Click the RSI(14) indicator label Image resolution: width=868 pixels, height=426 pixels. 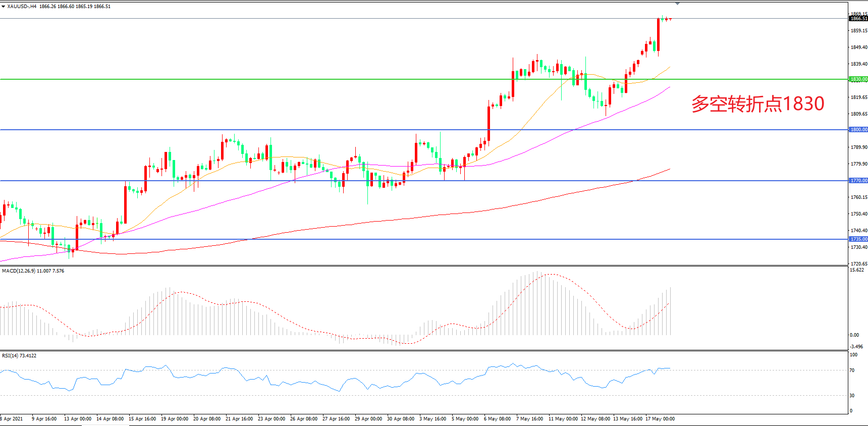[x=19, y=356]
